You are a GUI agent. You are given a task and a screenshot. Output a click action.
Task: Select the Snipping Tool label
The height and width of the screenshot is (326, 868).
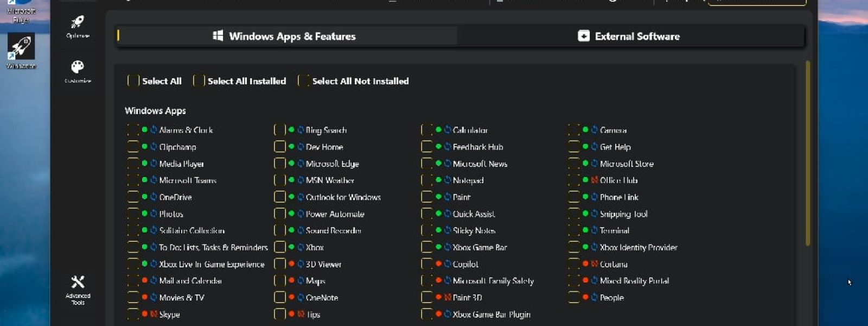click(624, 214)
